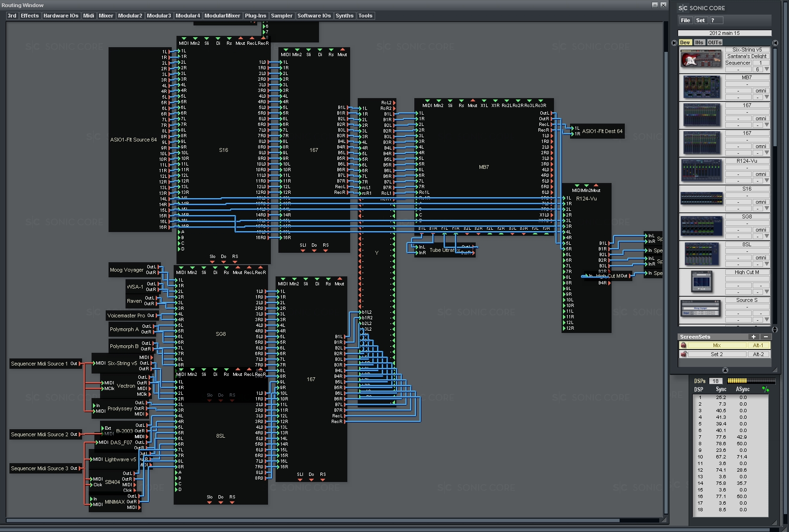Click the Set button in Sonic Core panel
Viewport: 789px width, 532px height.
[x=700, y=20]
